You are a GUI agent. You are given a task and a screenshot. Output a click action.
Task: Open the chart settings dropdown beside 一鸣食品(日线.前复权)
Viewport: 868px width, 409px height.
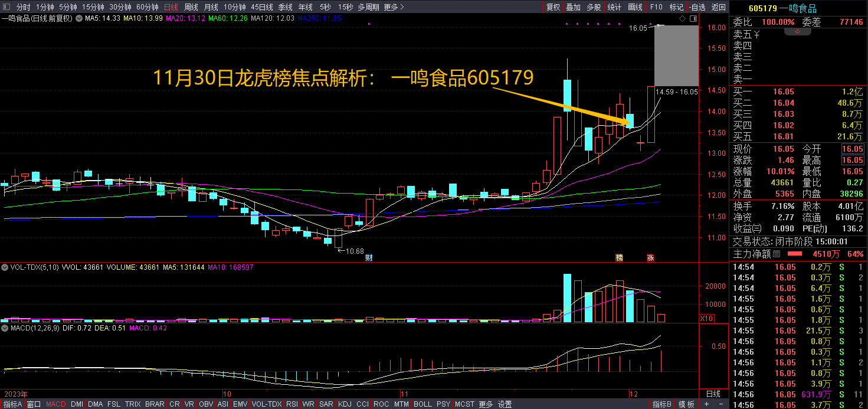(x=79, y=18)
